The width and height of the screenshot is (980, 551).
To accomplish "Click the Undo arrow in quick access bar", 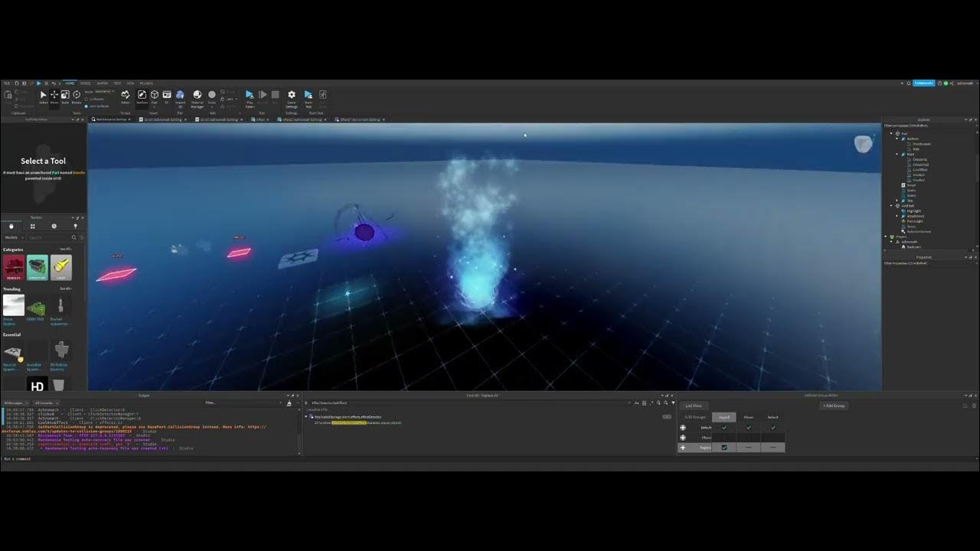I will tap(54, 83).
